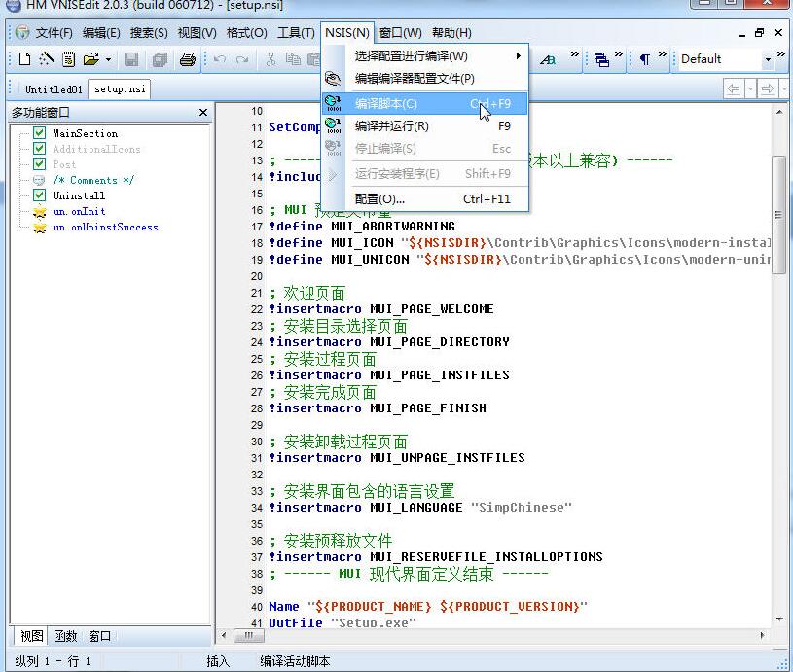Select the un.onInit function item

tap(80, 211)
